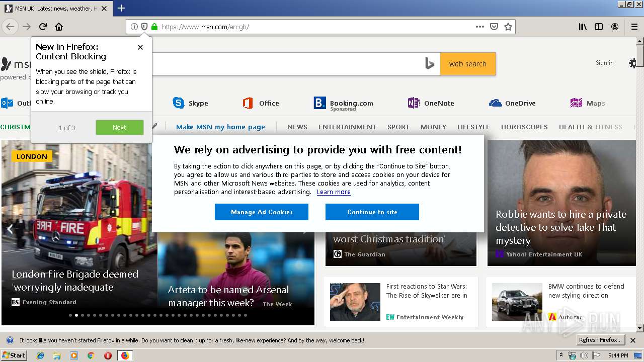Image resolution: width=644 pixels, height=362 pixels.
Task: Open Firefox hamburger menu
Action: 634,27
